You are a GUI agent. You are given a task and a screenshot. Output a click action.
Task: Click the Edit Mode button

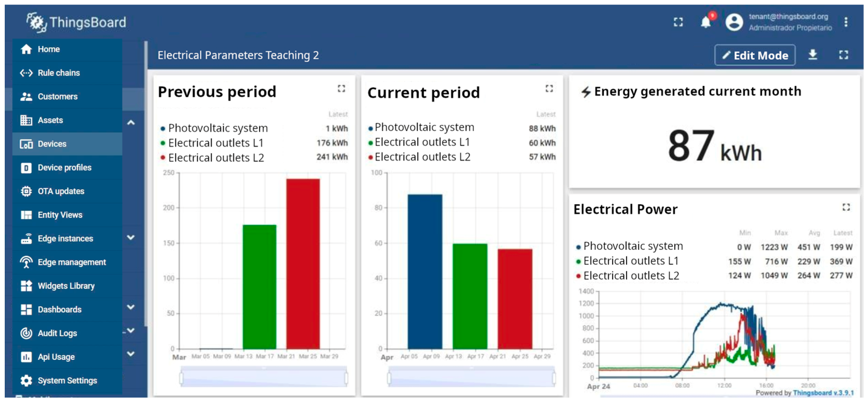pos(755,55)
